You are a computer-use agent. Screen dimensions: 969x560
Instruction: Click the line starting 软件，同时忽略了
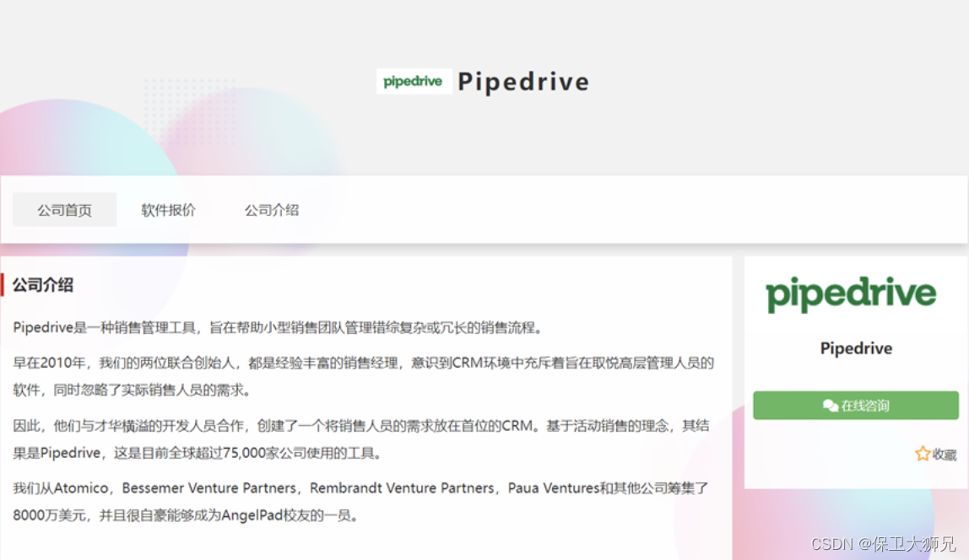click(x=132, y=390)
